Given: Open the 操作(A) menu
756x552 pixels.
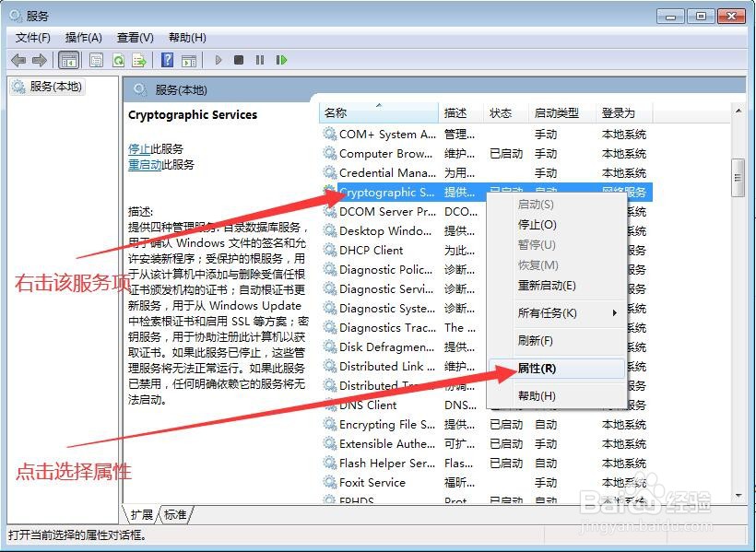Looking at the screenshot, I should click(83, 38).
